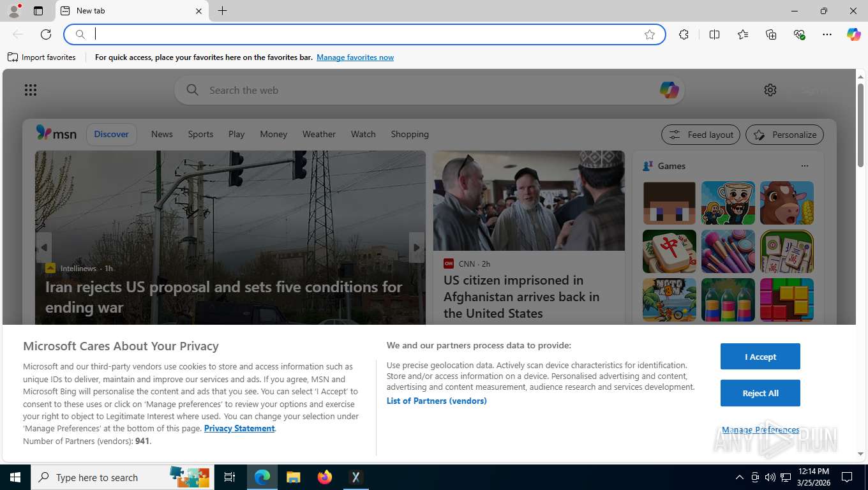Refresh the current page
Screen dimensions: 868x490
click(46, 34)
